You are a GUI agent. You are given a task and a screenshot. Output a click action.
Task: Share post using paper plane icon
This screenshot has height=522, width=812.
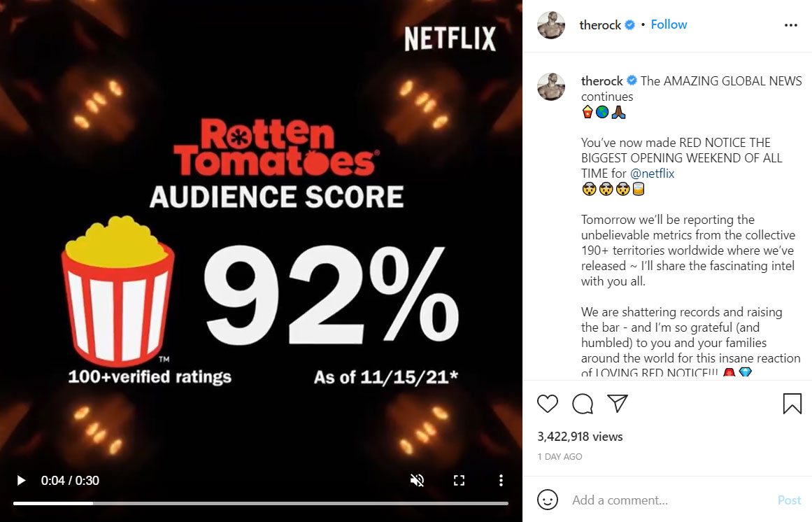point(618,403)
